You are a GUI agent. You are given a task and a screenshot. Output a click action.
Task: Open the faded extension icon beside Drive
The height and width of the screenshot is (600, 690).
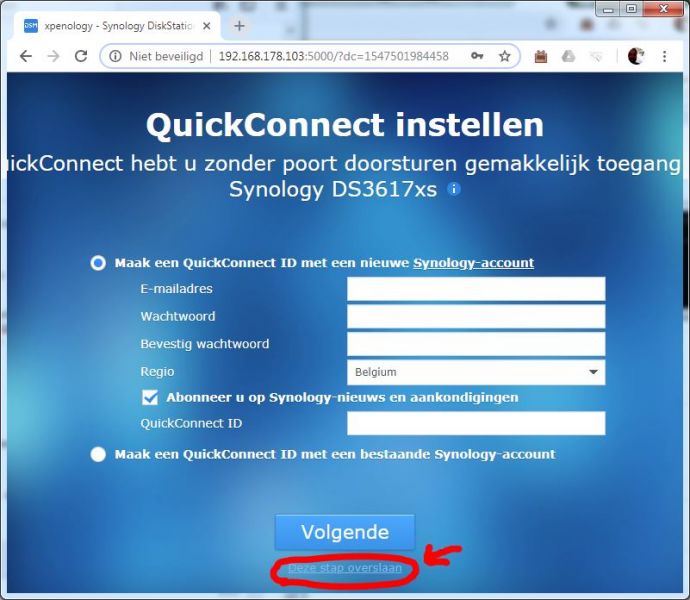(596, 56)
